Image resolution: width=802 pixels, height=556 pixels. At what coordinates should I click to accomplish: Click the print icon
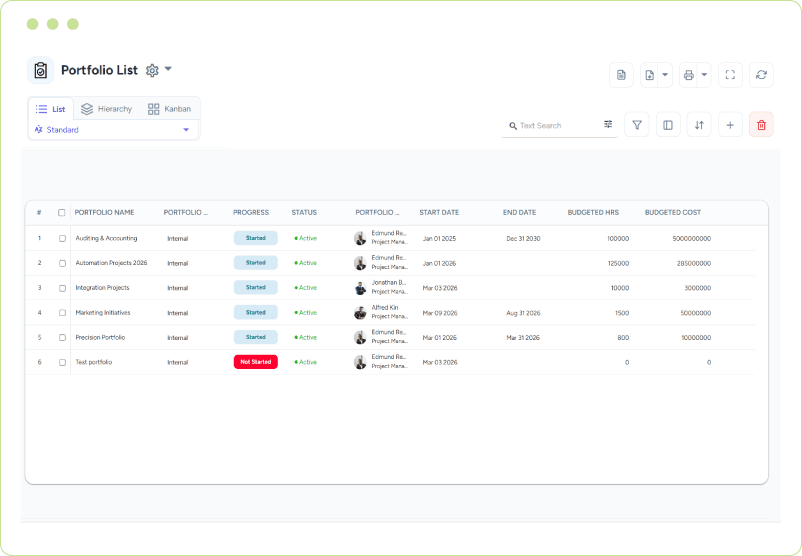(x=688, y=75)
